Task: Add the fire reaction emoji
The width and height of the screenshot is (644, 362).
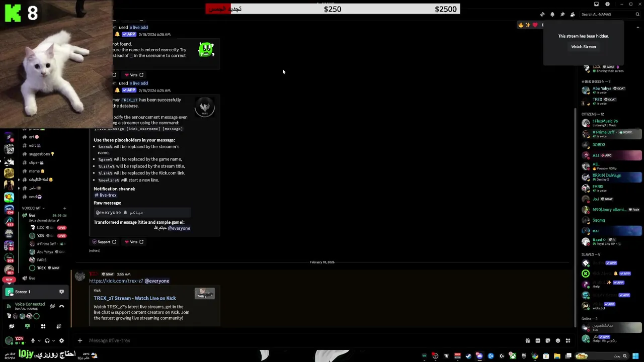Action: click(521, 25)
